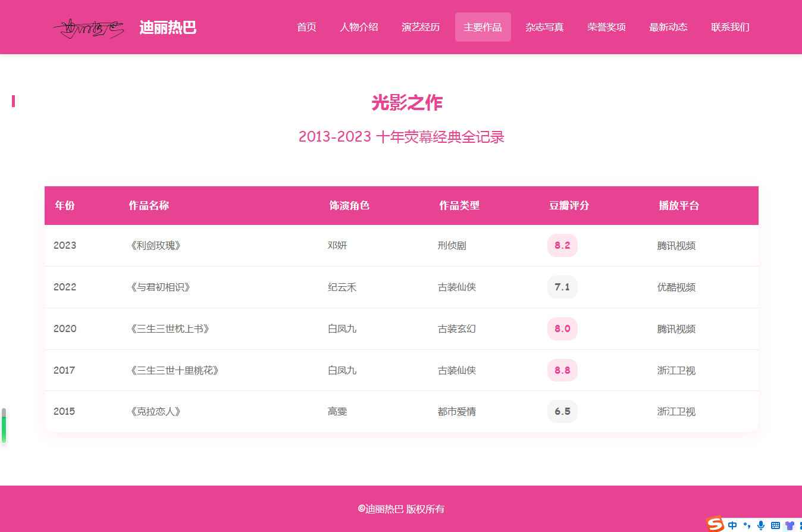Open 最新动态 from the navigation bar
802x532 pixels.
pyautogui.click(x=668, y=27)
